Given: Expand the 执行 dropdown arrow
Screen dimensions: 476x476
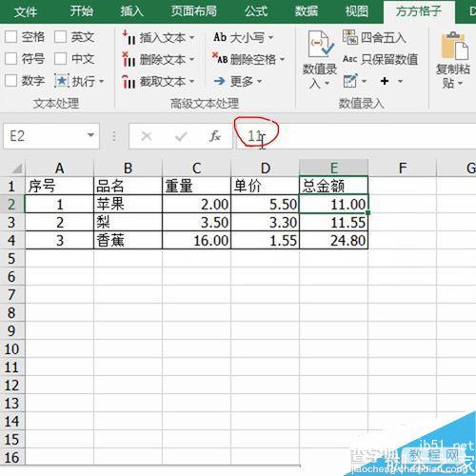Looking at the screenshot, I should (102, 82).
